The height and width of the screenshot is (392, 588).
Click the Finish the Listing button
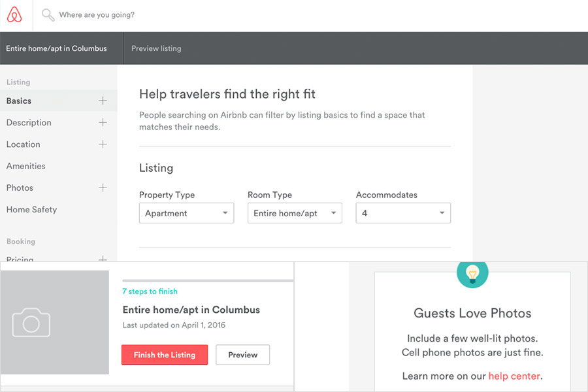pyautogui.click(x=164, y=355)
